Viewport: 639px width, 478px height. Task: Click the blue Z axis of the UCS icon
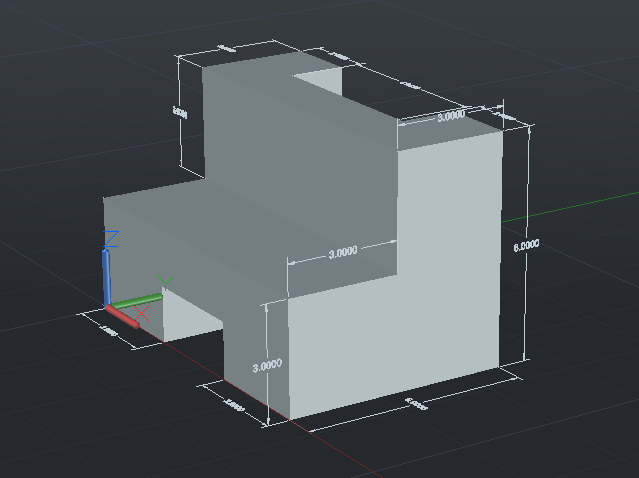tap(108, 272)
